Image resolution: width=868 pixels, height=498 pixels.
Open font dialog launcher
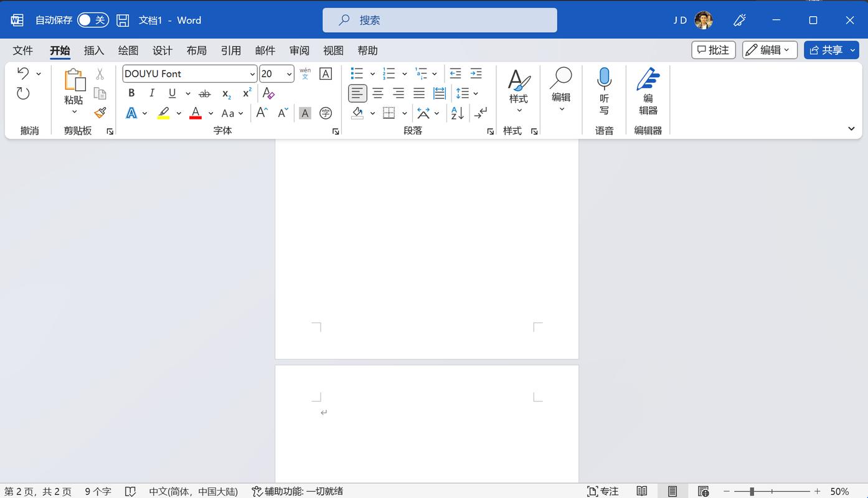point(336,131)
